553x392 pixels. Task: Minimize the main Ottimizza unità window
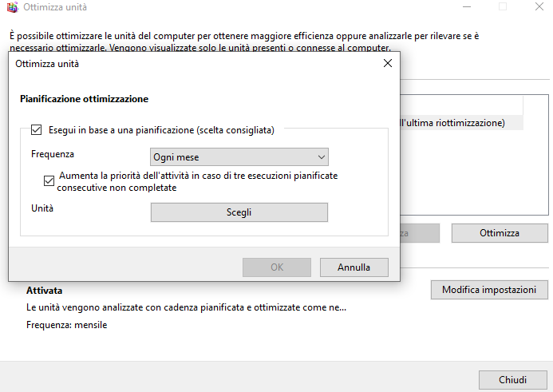click(x=467, y=6)
